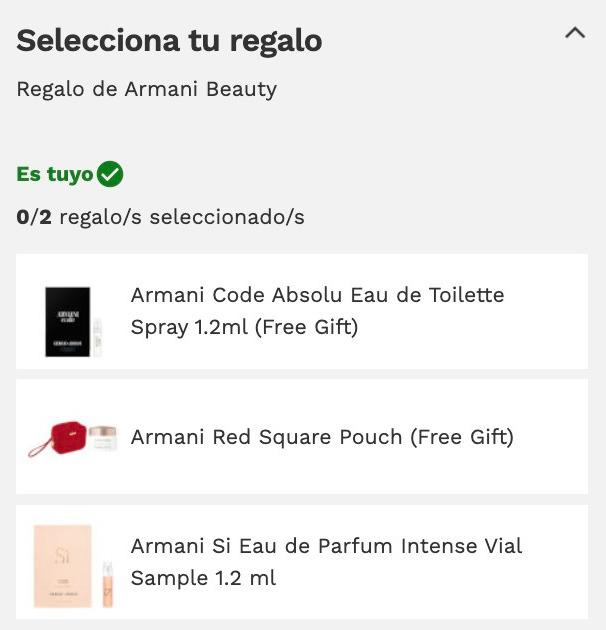Click the peach Si sample card

(x=63, y=566)
